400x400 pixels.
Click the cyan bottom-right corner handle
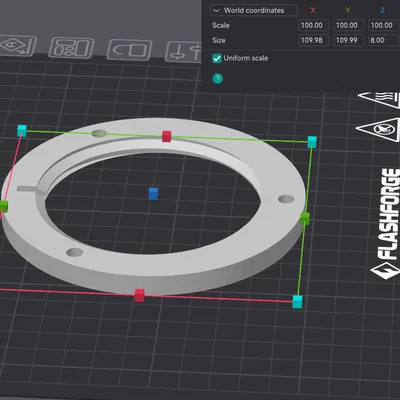[297, 302]
